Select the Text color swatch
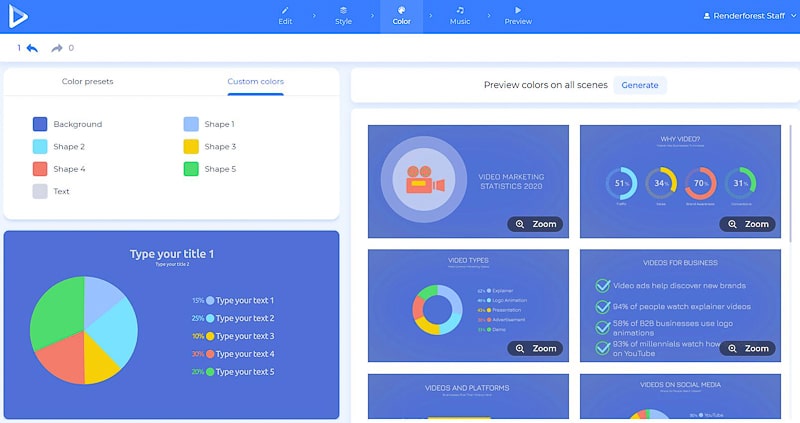Screen dimensions: 800x423 point(40,191)
